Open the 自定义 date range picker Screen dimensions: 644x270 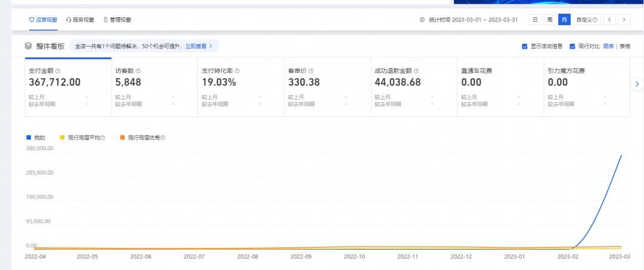(x=586, y=20)
